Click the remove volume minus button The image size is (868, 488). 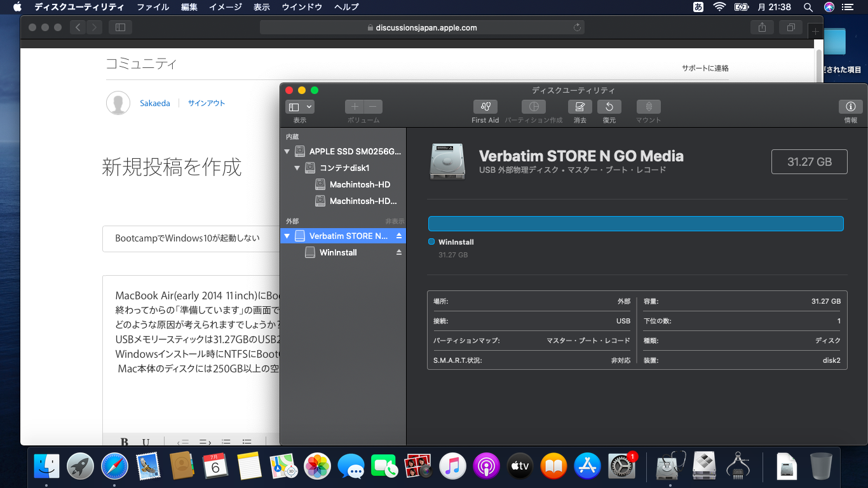(373, 107)
